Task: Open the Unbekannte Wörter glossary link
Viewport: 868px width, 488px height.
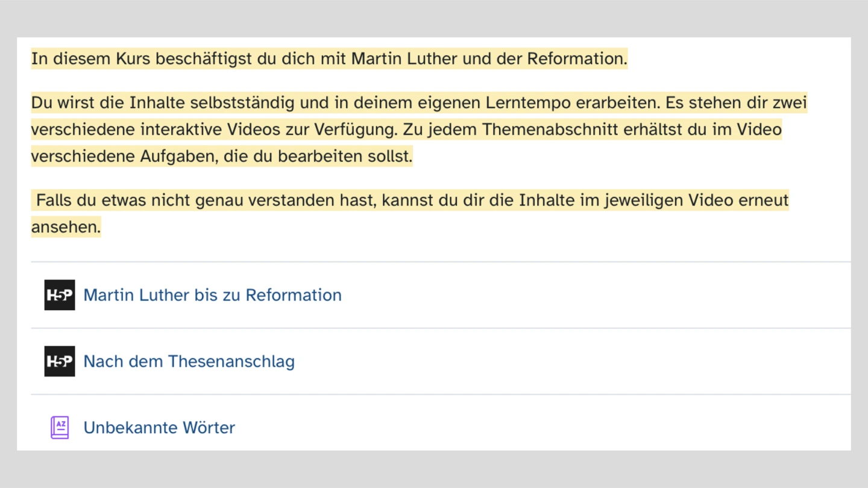Action: 159,428
